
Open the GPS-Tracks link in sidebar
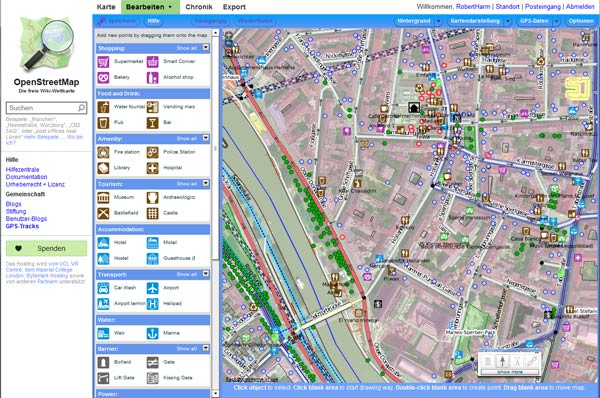point(22,226)
